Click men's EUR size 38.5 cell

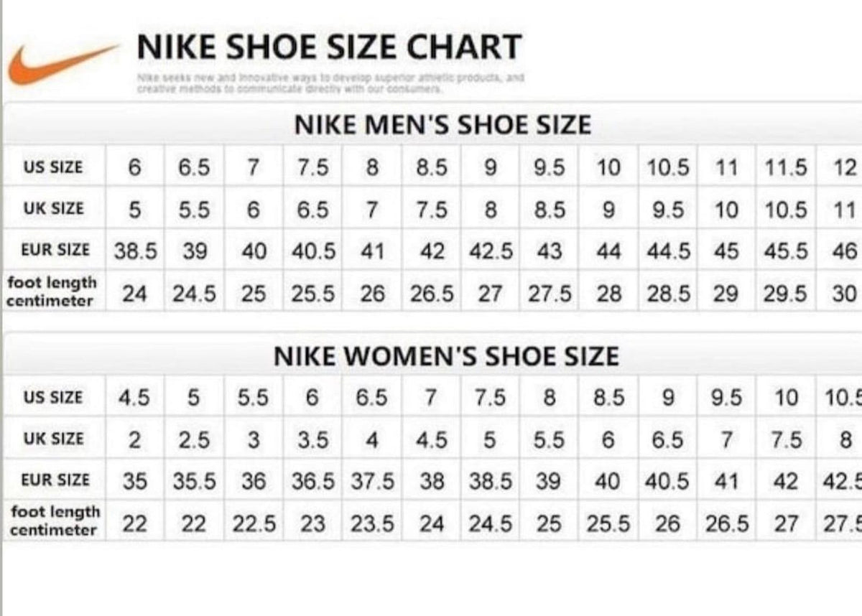136,251
